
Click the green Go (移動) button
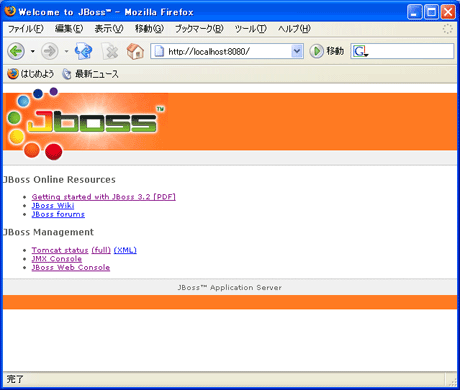(x=327, y=51)
